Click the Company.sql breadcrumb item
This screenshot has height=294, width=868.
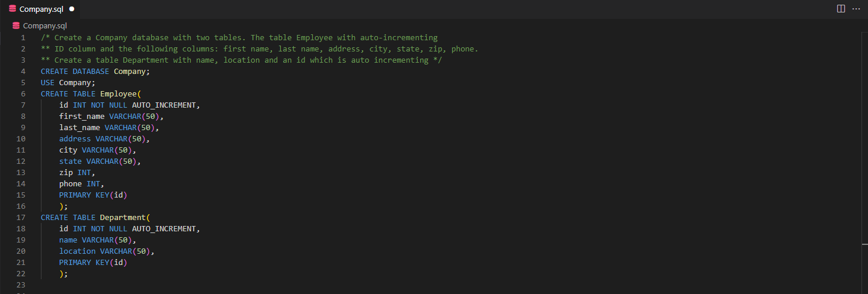tap(44, 26)
